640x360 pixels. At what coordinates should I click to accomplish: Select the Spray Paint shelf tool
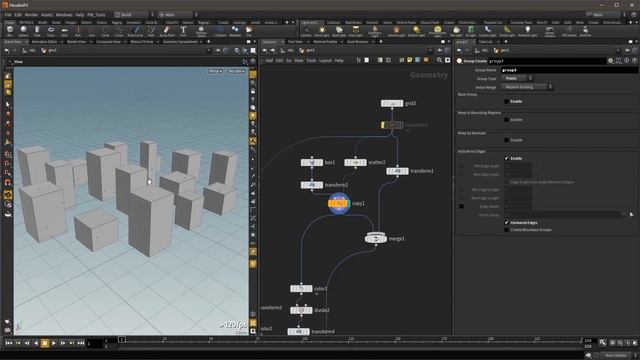point(167,31)
